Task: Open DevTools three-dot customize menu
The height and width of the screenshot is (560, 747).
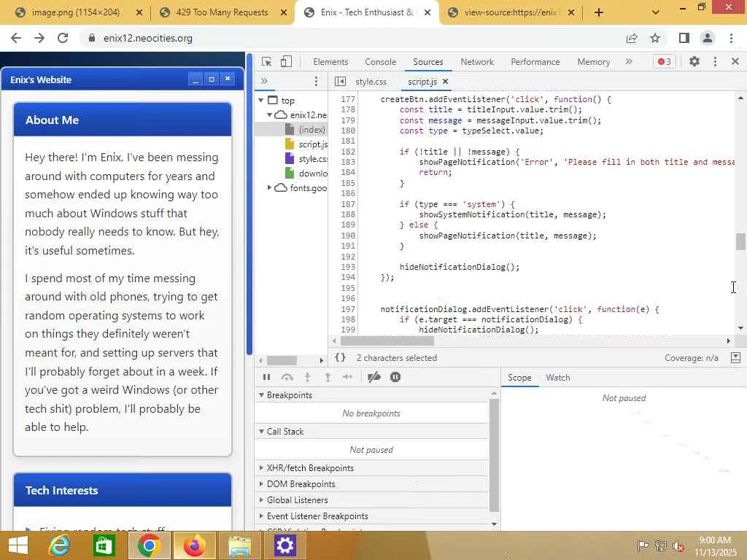Action: point(715,61)
